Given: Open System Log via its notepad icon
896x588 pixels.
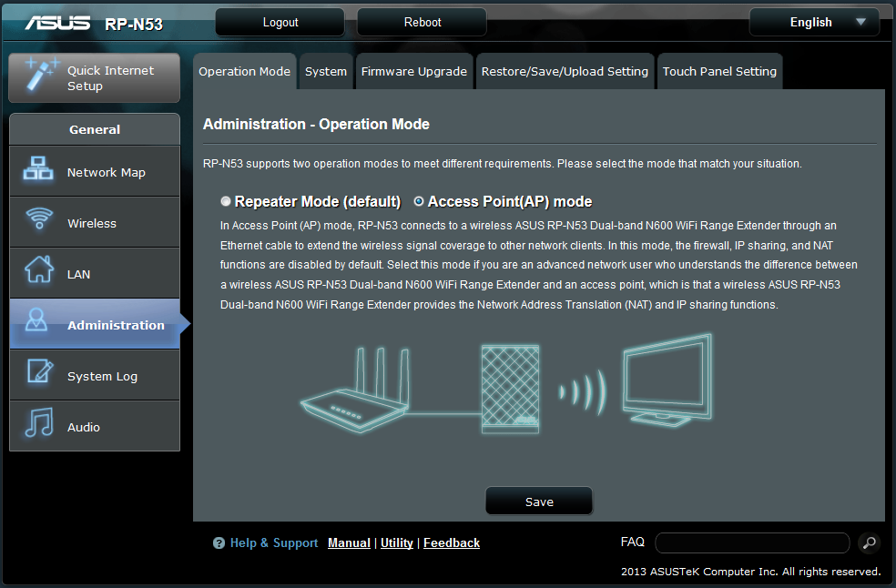Looking at the screenshot, I should click(38, 374).
